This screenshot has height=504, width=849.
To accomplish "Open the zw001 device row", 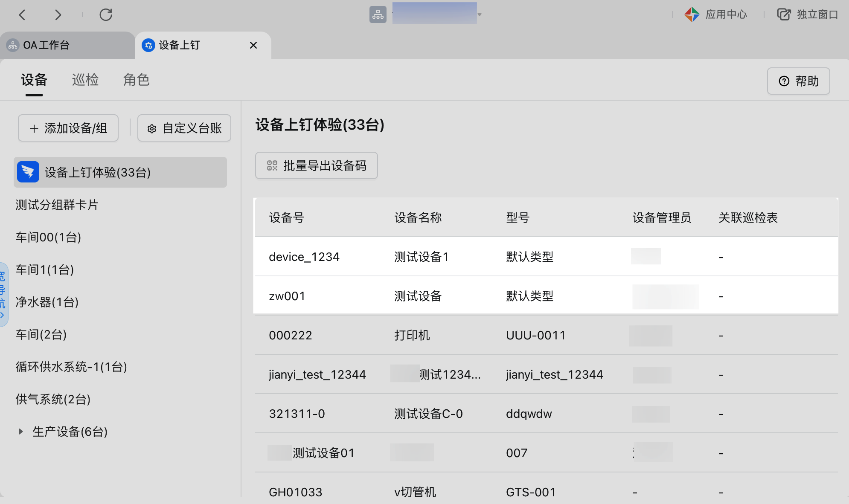I will [x=546, y=296].
